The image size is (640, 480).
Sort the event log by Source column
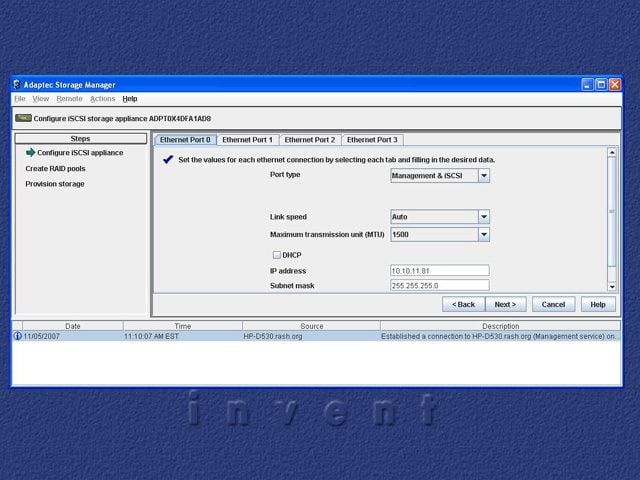point(311,326)
